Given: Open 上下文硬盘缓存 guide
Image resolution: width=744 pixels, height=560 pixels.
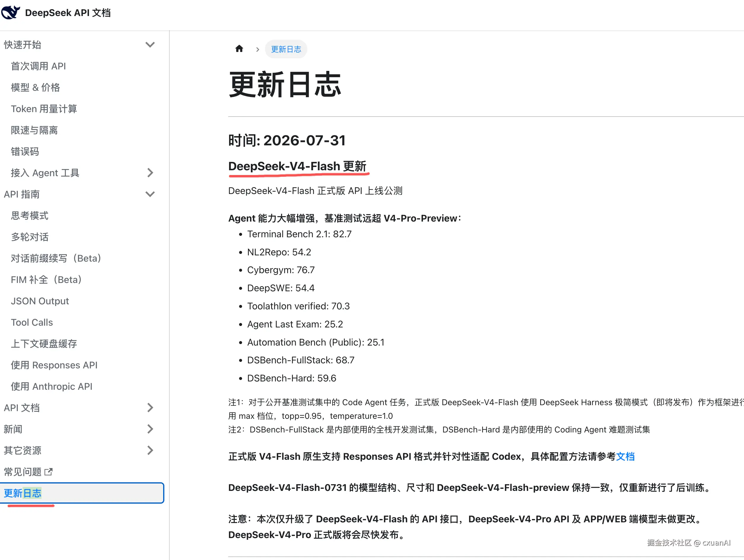Looking at the screenshot, I should [x=44, y=344].
